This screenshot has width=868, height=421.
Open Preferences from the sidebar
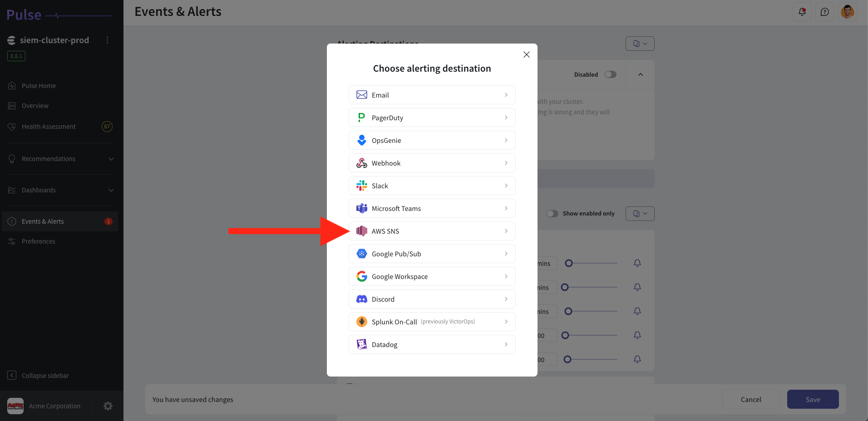point(38,241)
